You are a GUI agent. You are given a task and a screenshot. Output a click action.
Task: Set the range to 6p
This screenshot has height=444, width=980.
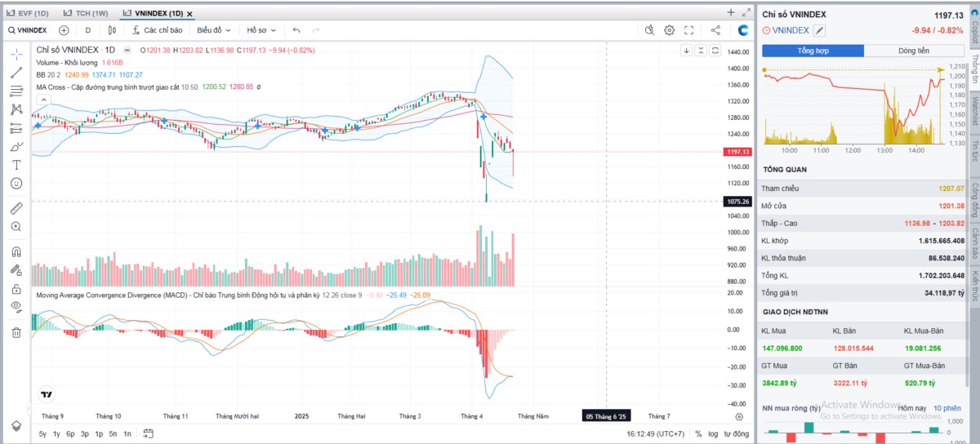pyautogui.click(x=71, y=433)
